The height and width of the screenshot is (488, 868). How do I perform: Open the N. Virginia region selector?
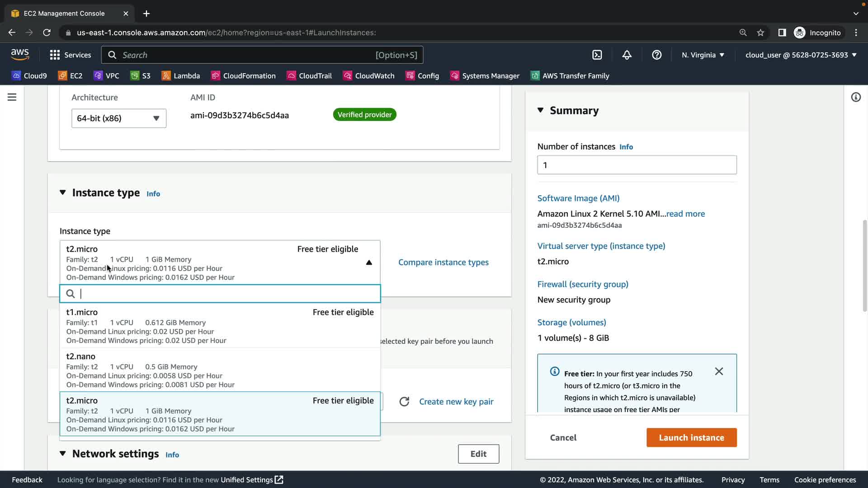point(703,55)
